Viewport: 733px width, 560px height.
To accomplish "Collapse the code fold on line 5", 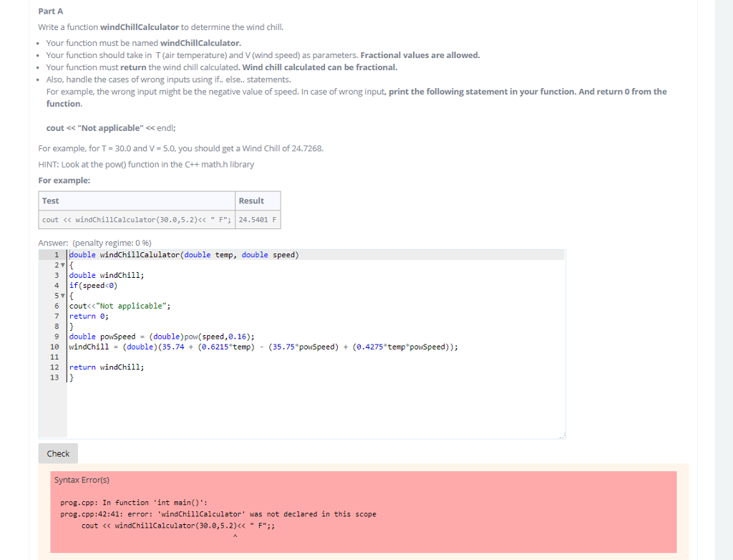I will point(64,295).
